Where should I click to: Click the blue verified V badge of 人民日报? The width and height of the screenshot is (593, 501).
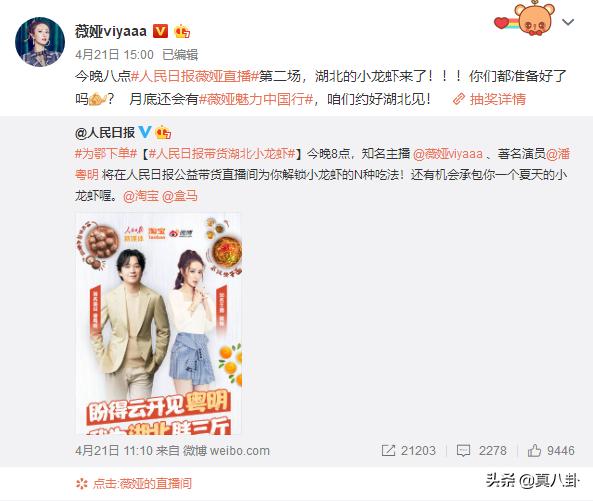(145, 132)
